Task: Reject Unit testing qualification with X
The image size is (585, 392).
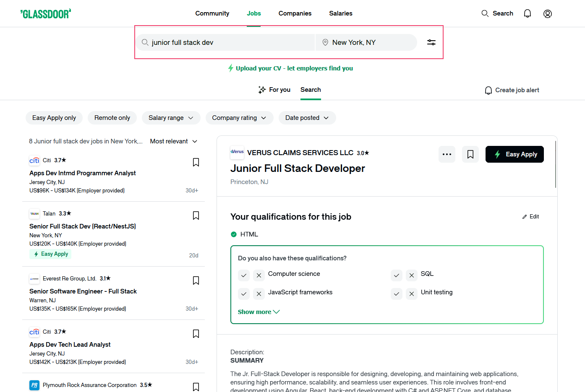Action: (x=412, y=294)
